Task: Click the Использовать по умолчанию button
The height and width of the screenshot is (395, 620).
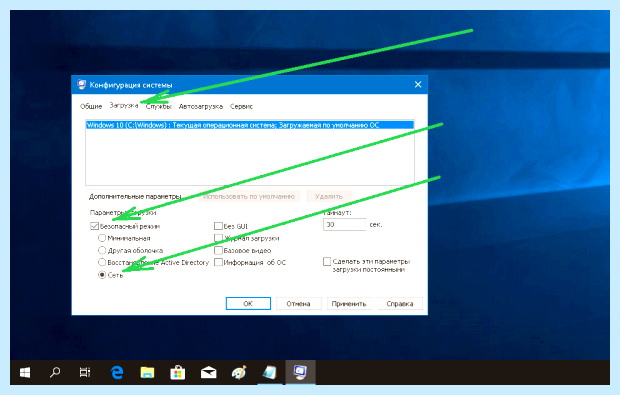Action: pos(249,197)
